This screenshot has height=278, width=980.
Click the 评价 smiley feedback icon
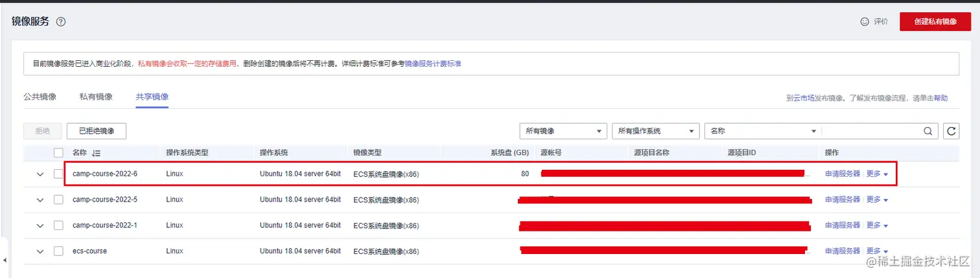point(864,21)
